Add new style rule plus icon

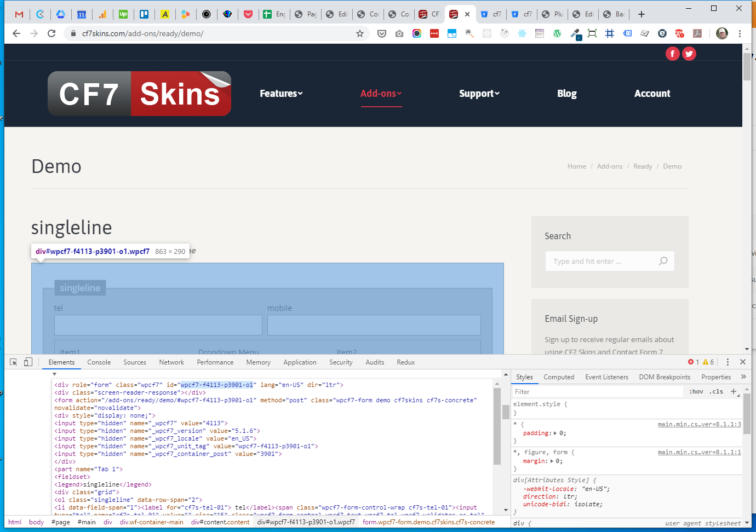pyautogui.click(x=734, y=391)
